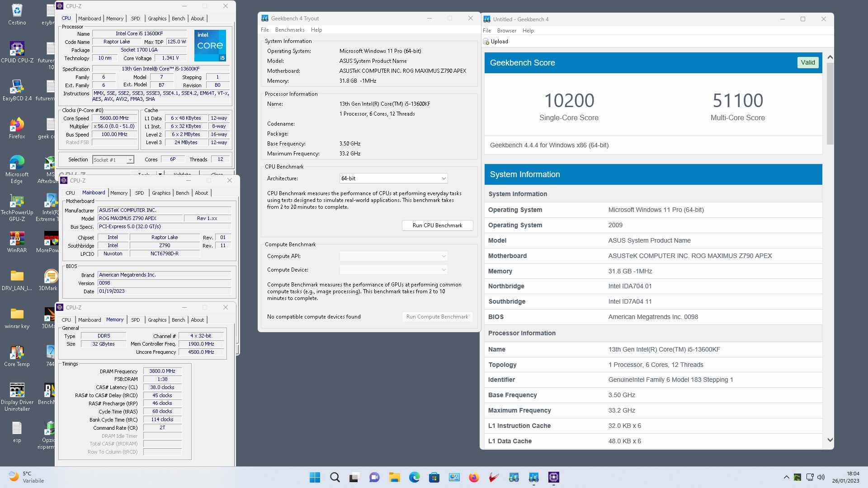The image size is (868, 488).
Task: Click Upload button in Geekbench toolbar
Action: coord(495,42)
